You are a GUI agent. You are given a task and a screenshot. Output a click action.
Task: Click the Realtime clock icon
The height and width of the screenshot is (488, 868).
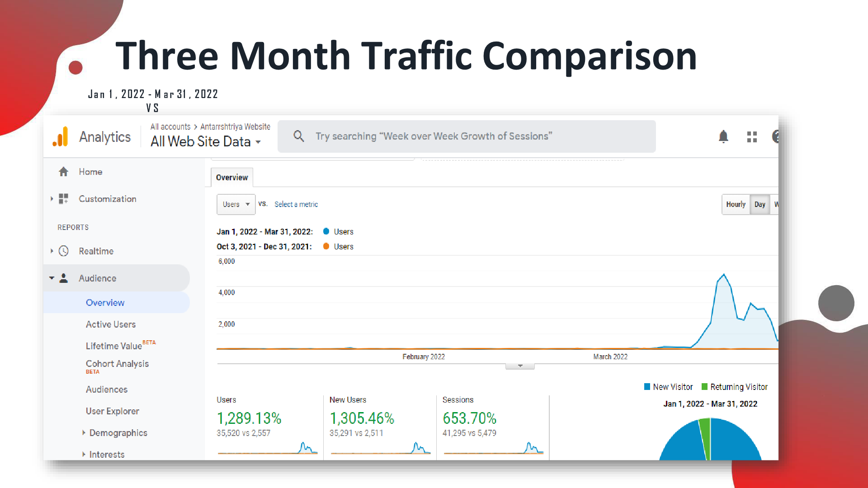point(64,251)
